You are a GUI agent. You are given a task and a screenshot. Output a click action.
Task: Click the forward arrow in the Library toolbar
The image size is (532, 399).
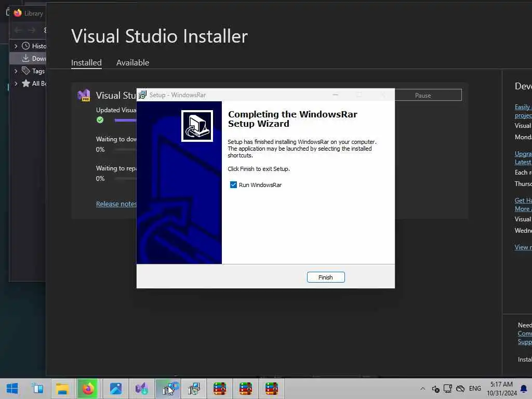[32, 30]
